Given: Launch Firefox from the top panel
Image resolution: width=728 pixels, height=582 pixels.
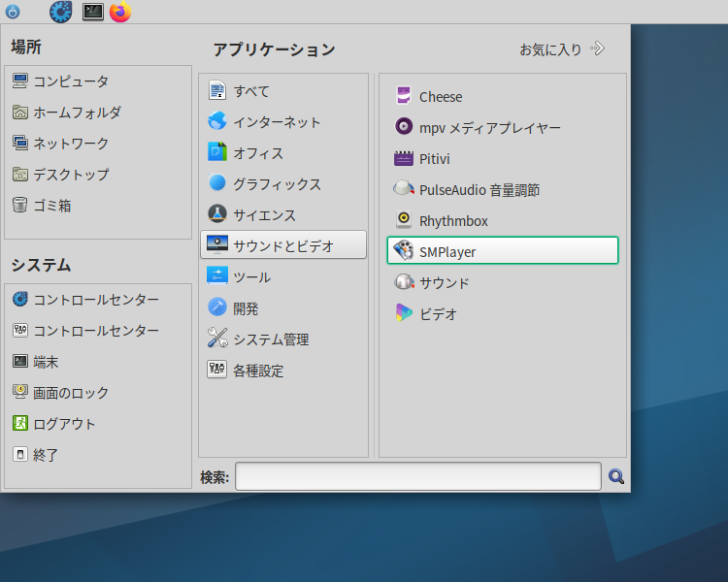Looking at the screenshot, I should tap(120, 12).
